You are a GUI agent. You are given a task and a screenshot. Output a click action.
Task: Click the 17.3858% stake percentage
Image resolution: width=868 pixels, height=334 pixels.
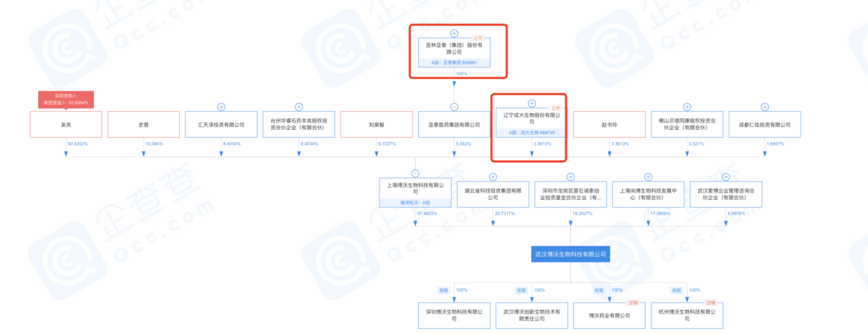click(659, 214)
